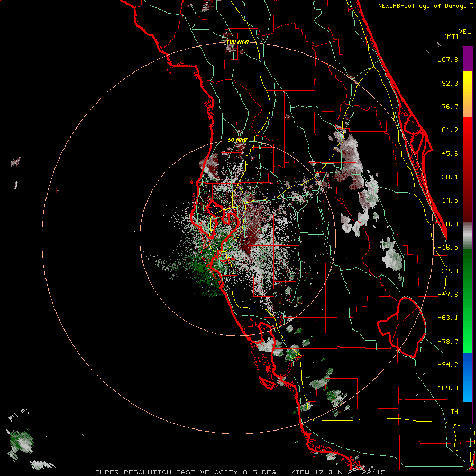
Task: Click the blue segment of color bar
Action: tap(467, 377)
